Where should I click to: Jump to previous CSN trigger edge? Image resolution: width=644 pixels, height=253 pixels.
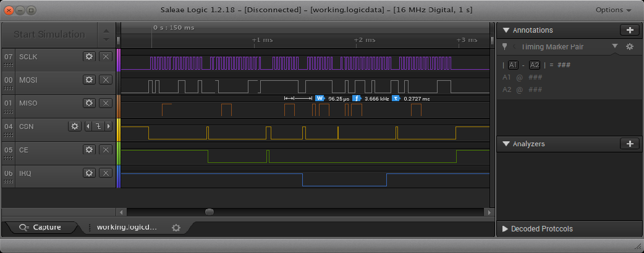(x=88, y=126)
